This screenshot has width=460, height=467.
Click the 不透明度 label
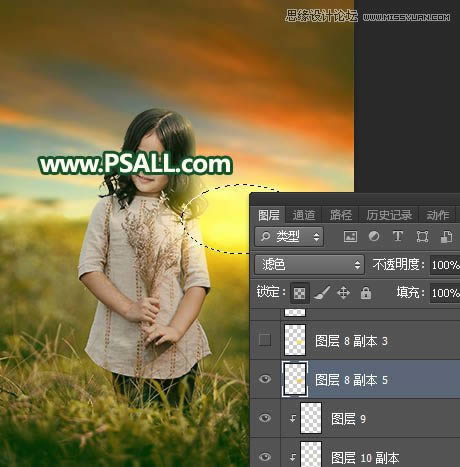tap(399, 265)
